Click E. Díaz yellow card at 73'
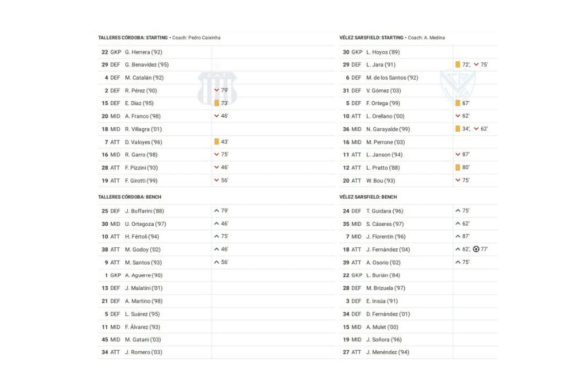The height and width of the screenshot is (392, 588). [216, 104]
